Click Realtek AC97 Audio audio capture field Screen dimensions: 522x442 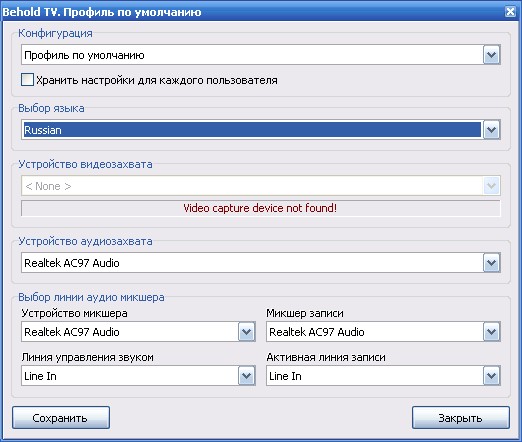point(252,263)
